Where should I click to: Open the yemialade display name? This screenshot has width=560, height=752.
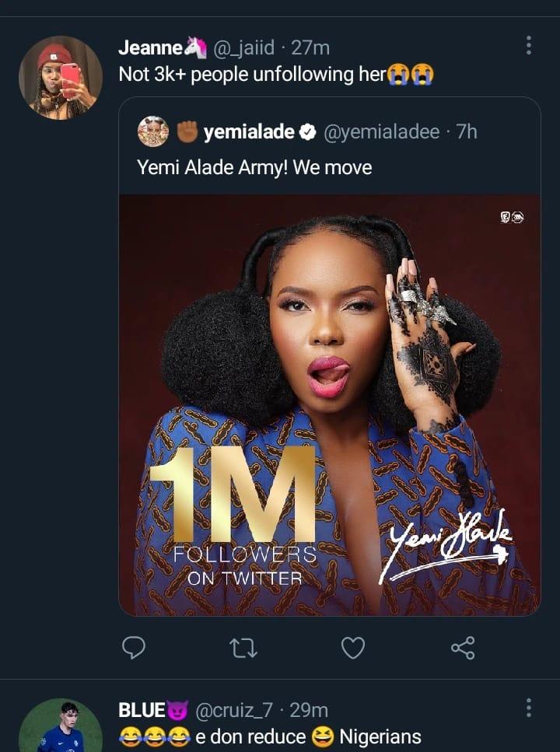[x=249, y=132]
